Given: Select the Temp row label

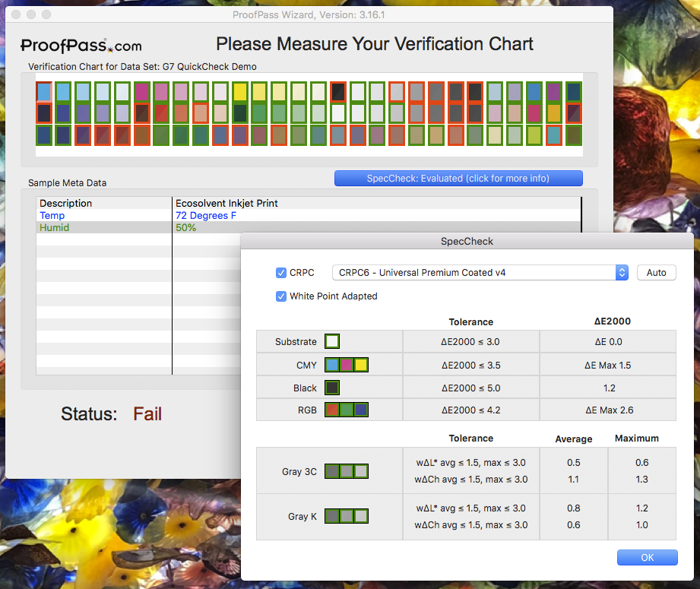Looking at the screenshot, I should pos(52,215).
